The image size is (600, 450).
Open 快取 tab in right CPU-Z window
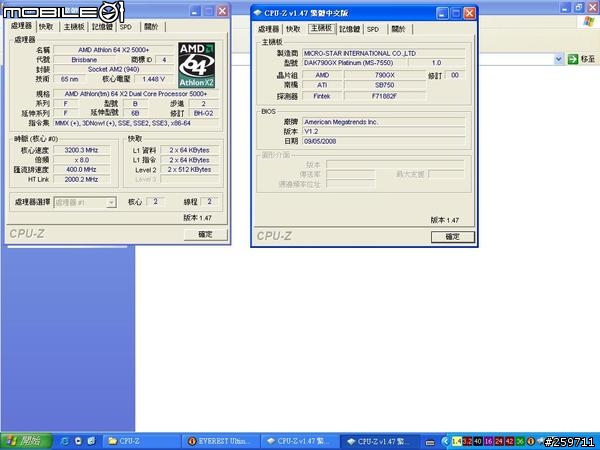(293, 29)
